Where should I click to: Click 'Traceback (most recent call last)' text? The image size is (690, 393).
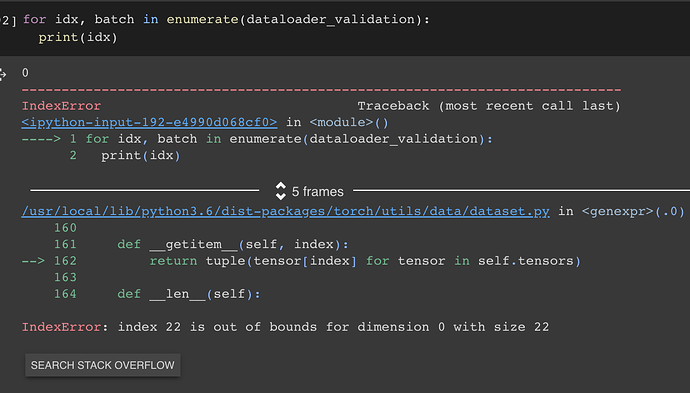point(489,106)
